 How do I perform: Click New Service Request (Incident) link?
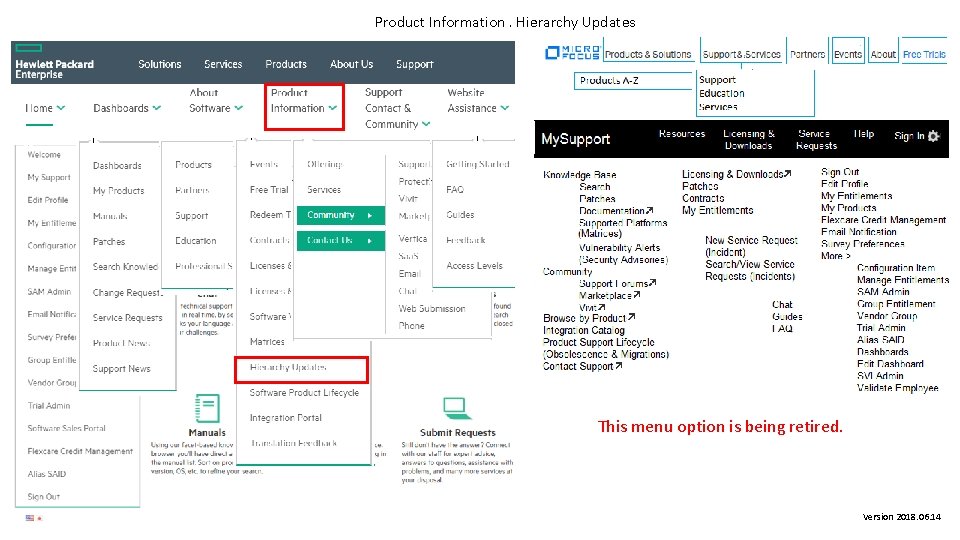[751, 246]
